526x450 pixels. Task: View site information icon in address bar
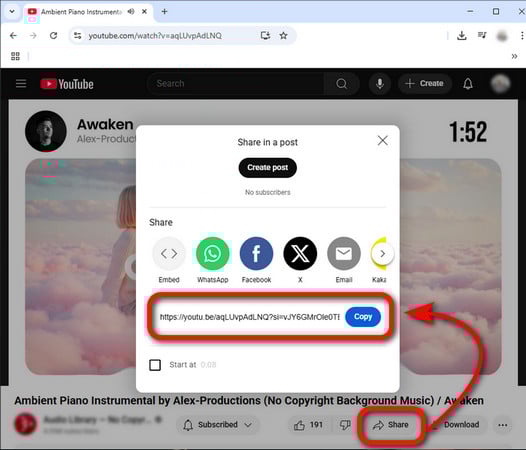[x=77, y=36]
